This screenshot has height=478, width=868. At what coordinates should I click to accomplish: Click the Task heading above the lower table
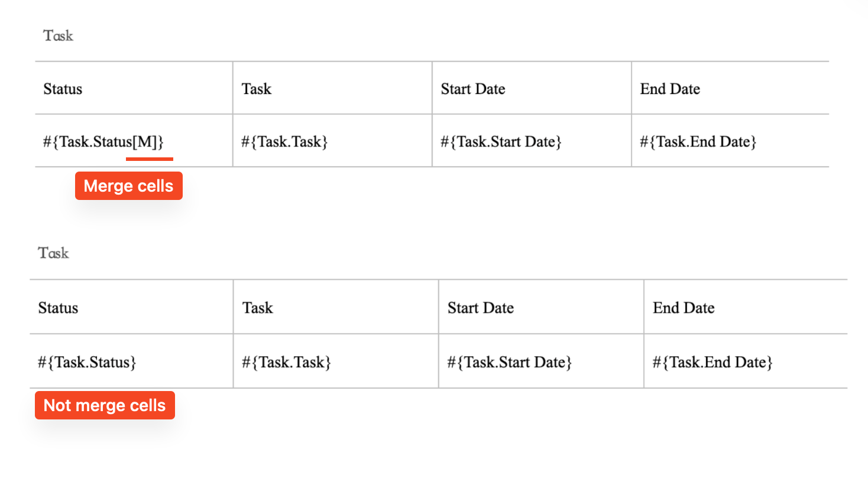tap(53, 253)
